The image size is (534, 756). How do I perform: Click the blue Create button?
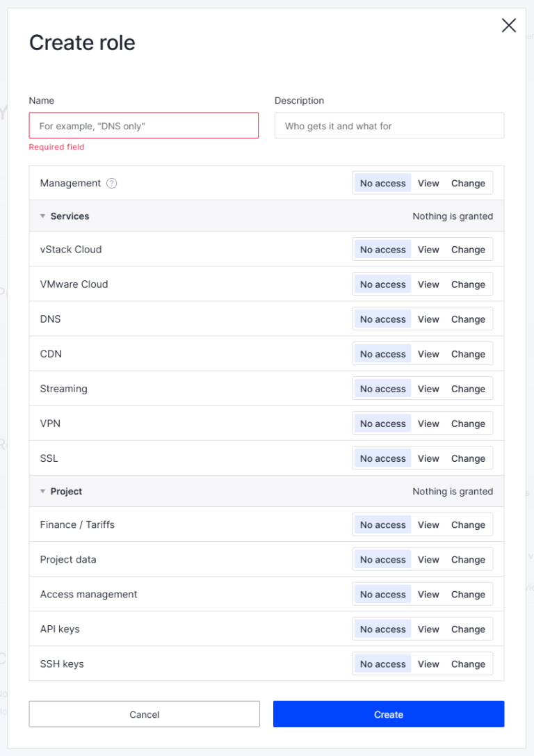(389, 714)
